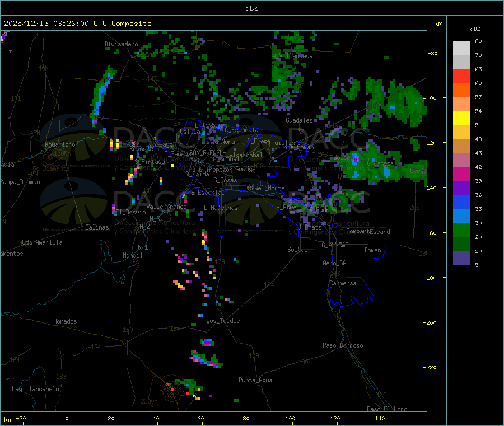Click the S_Rosas label
504x426 pixels.
tap(225, 181)
